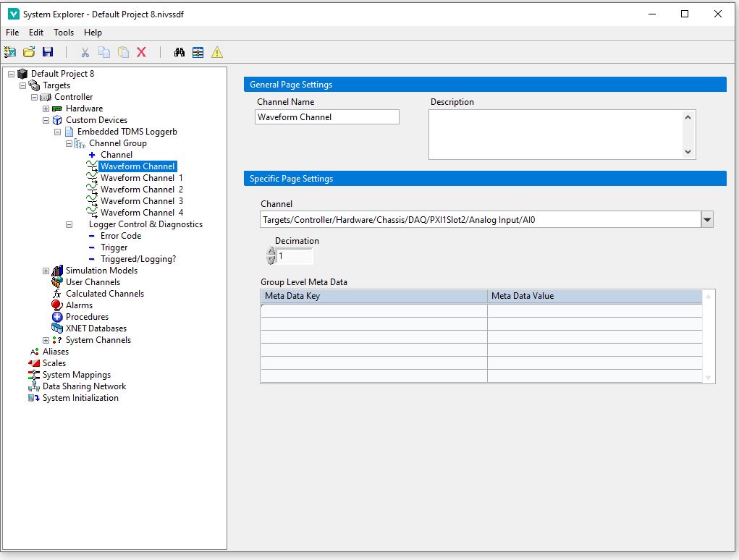Screen dimensions: 739x560
Task: Open the Tools menu
Action: 64,33
